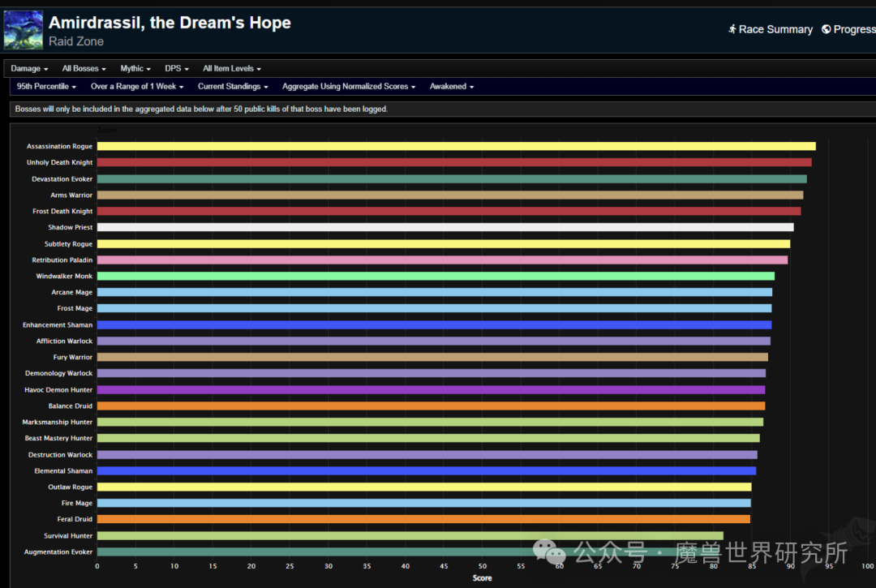Click the Frost Mage bar

tap(435, 308)
